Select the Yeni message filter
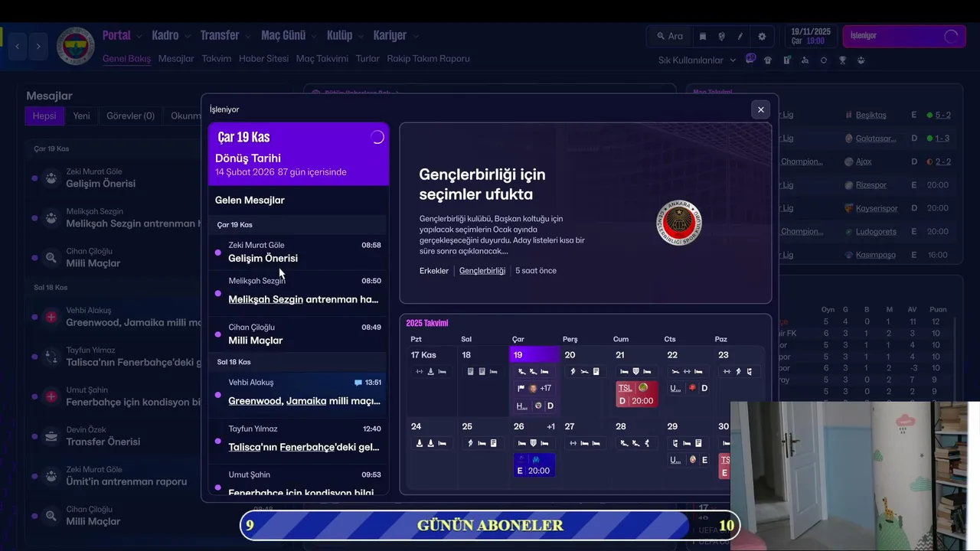 pos(81,116)
